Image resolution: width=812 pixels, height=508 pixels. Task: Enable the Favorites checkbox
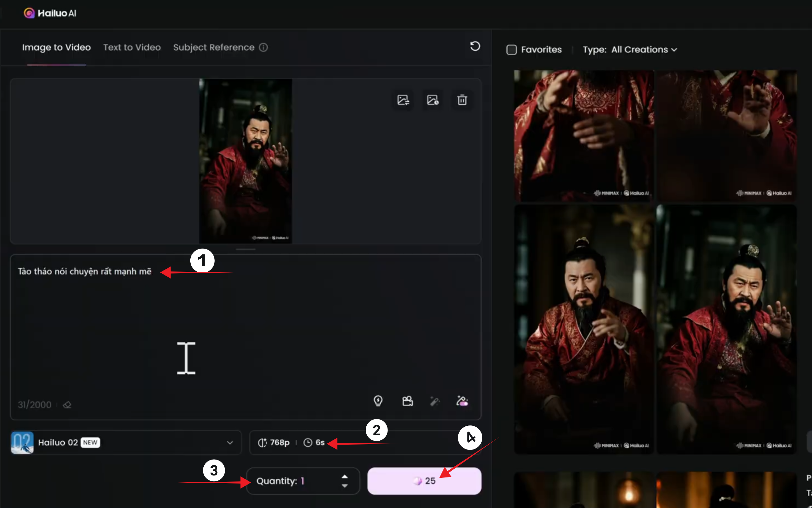pos(511,50)
